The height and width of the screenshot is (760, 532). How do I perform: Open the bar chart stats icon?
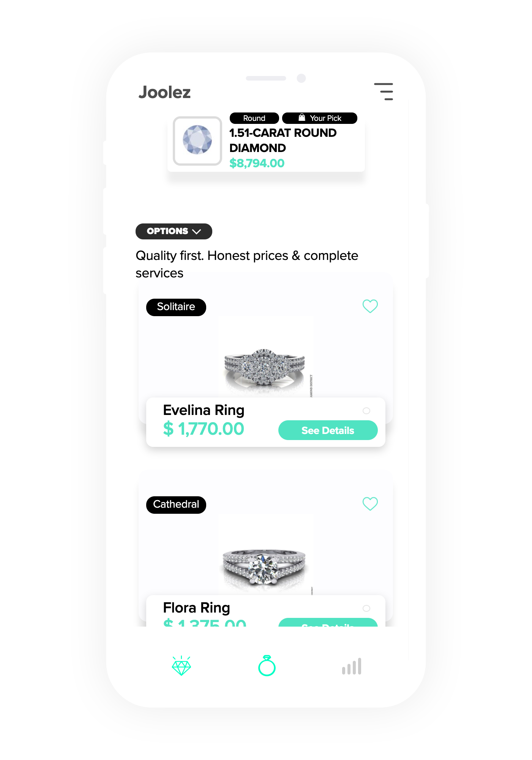(x=352, y=666)
